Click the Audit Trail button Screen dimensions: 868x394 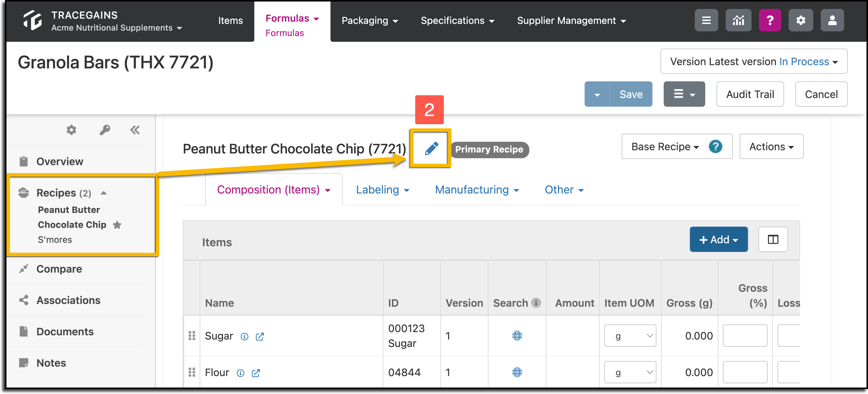click(x=750, y=94)
